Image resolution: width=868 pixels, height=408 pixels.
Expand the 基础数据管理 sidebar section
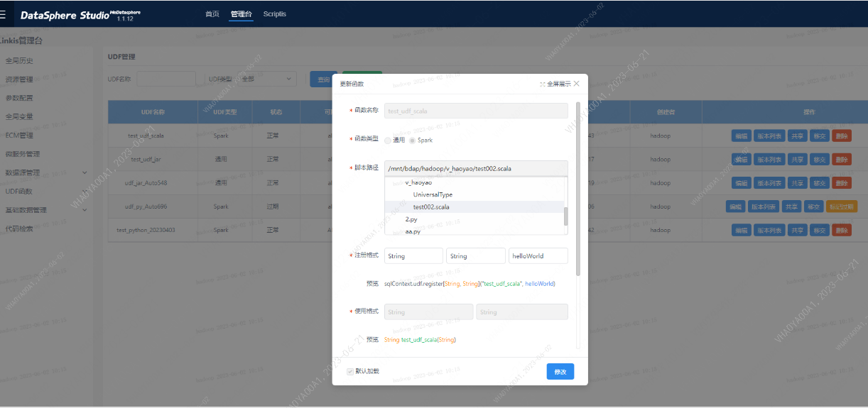click(85, 210)
